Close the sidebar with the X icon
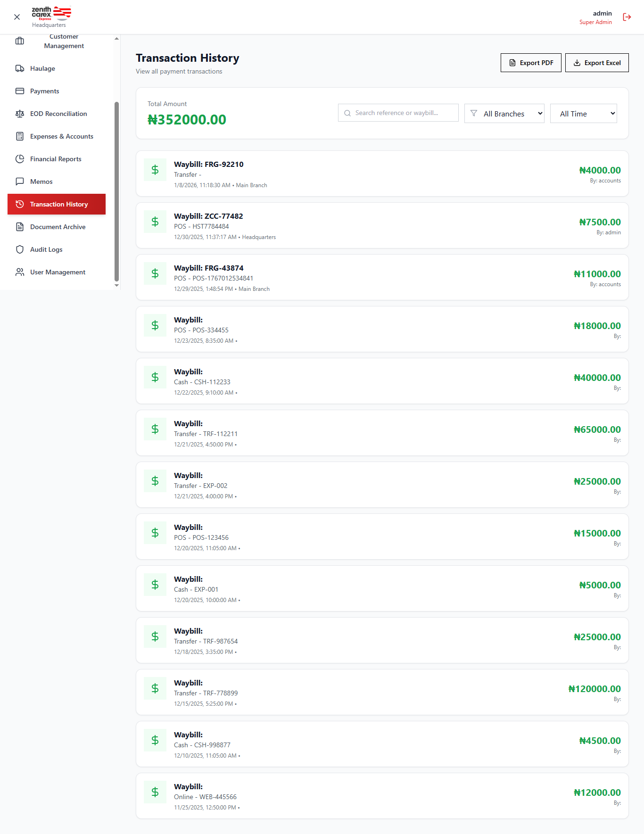644x834 pixels. (17, 17)
